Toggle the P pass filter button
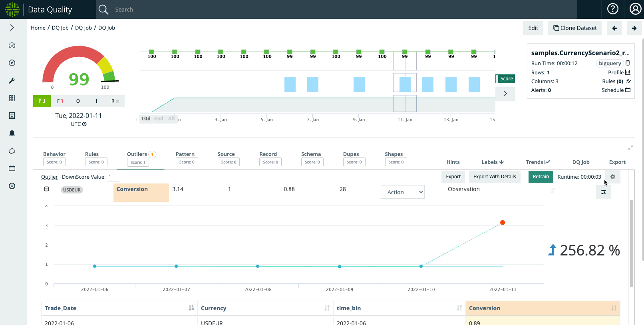The height and width of the screenshot is (325, 644). (x=42, y=101)
